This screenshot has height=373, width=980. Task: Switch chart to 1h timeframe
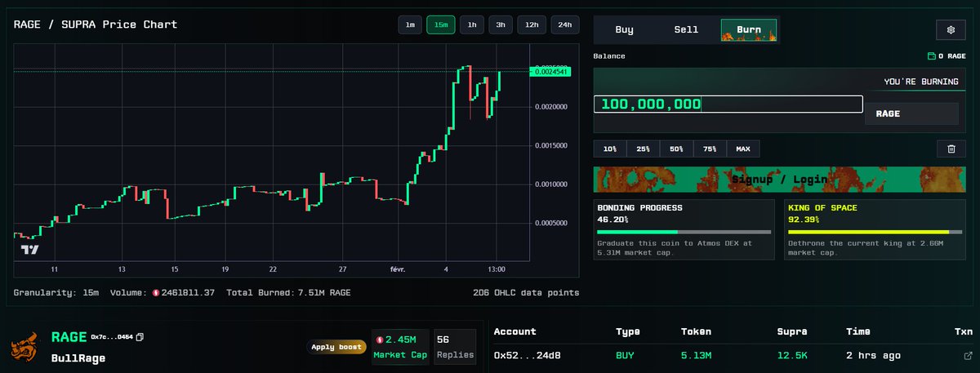click(x=471, y=24)
